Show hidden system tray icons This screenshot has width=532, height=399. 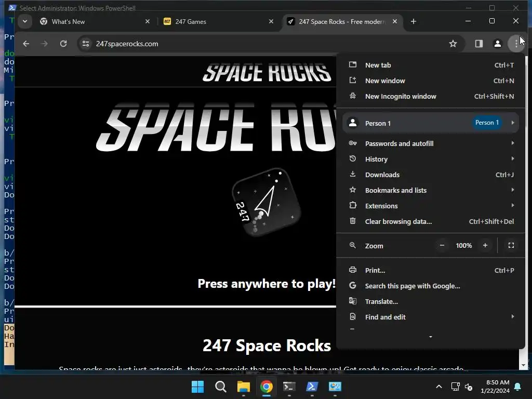pyautogui.click(x=438, y=387)
